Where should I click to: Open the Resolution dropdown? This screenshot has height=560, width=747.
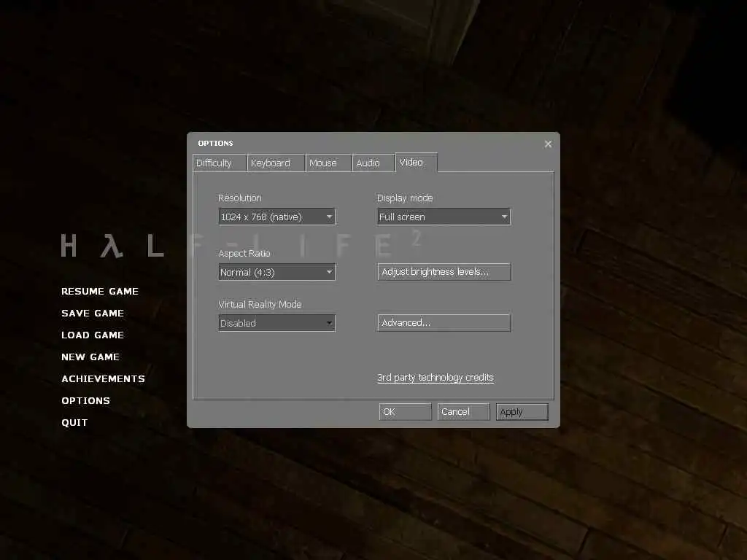(x=276, y=217)
